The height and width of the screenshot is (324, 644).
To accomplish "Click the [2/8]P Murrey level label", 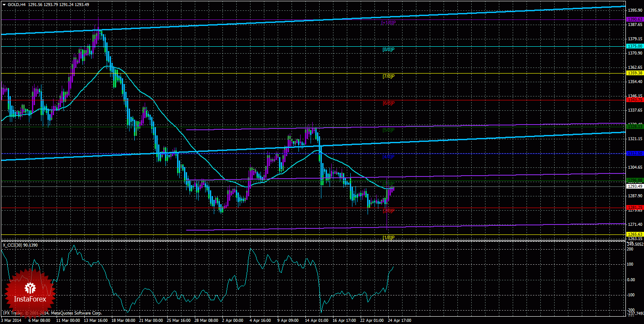I will pyautogui.click(x=389, y=211).
